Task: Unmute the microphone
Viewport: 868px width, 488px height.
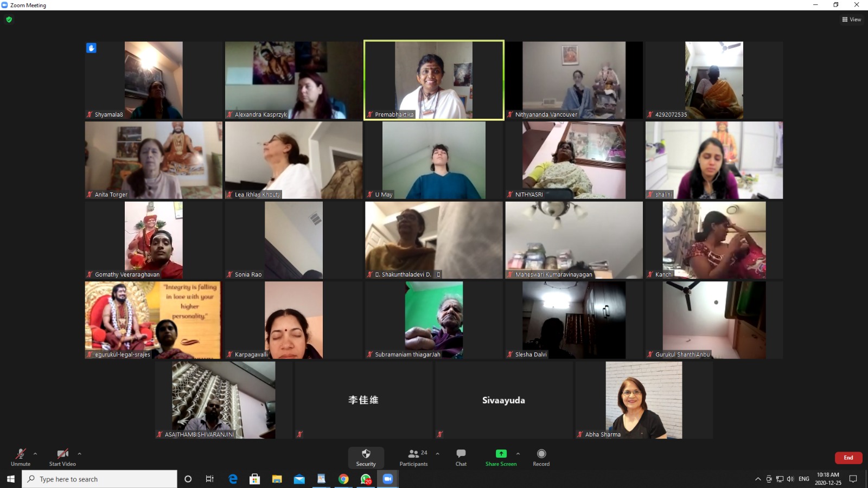Action: tap(21, 457)
